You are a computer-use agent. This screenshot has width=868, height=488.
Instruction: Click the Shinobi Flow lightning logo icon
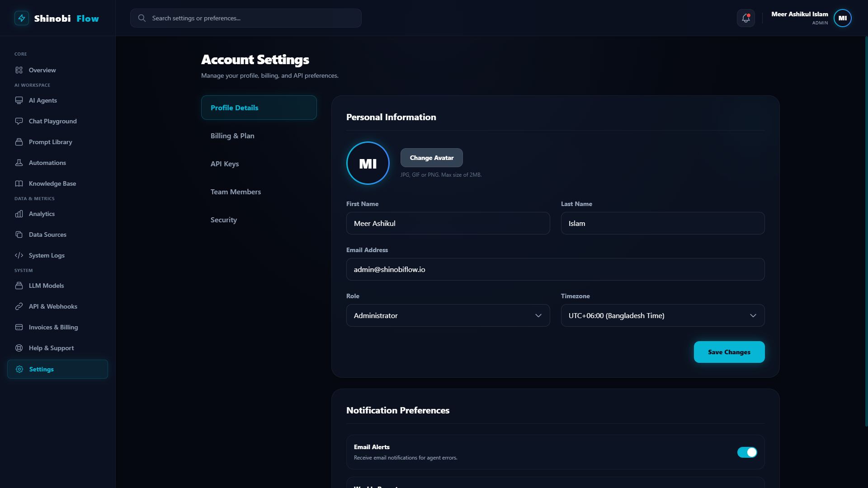point(22,18)
